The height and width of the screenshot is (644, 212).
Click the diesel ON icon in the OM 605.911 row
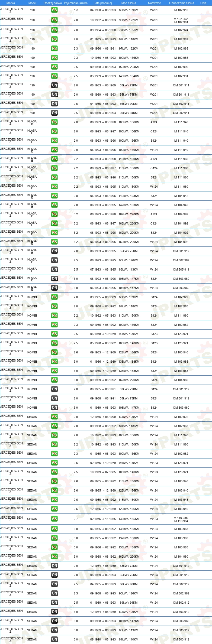point(54,269)
